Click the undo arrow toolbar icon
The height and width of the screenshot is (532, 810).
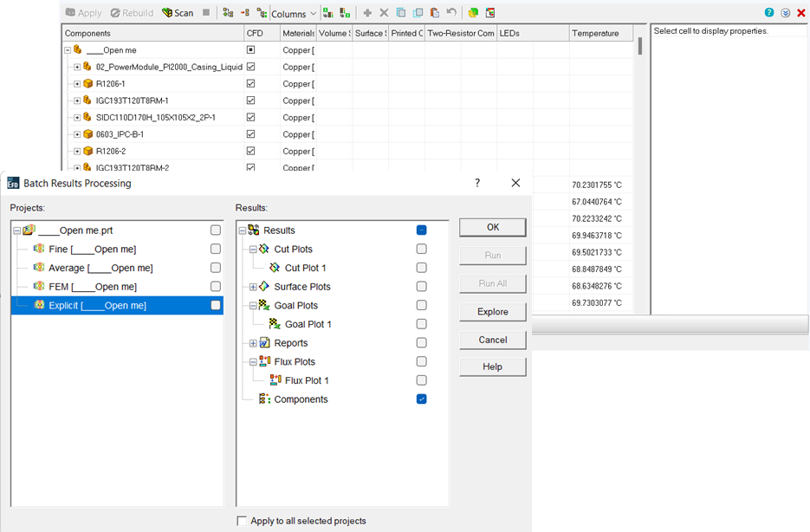click(451, 12)
